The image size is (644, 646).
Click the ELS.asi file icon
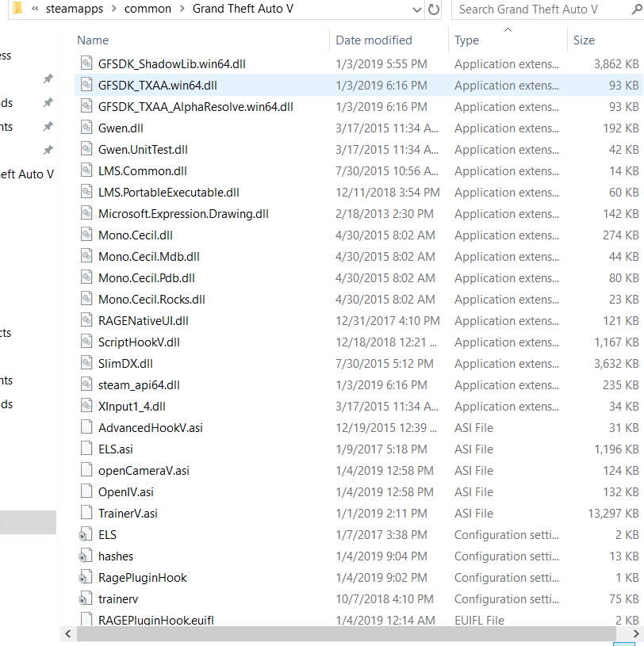[86, 449]
